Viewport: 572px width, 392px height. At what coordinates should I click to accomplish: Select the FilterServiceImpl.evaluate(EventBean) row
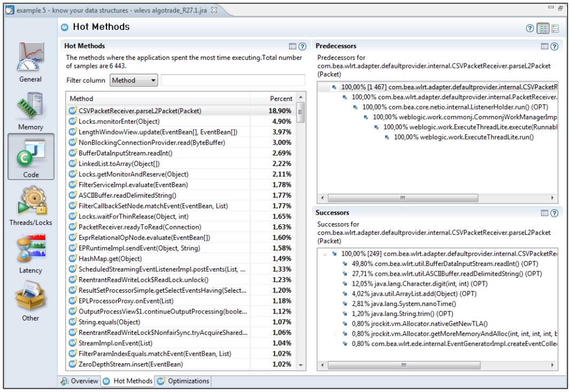point(181,185)
